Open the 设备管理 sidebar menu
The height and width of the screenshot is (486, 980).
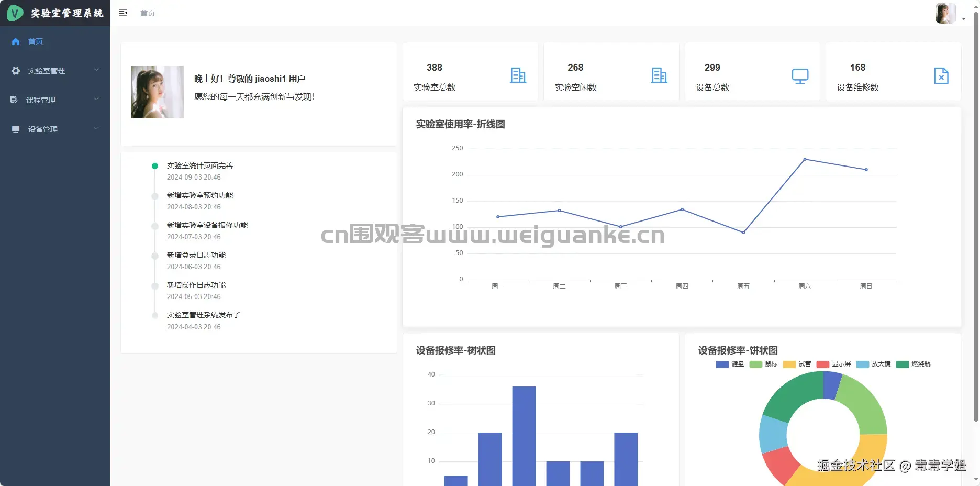point(55,129)
